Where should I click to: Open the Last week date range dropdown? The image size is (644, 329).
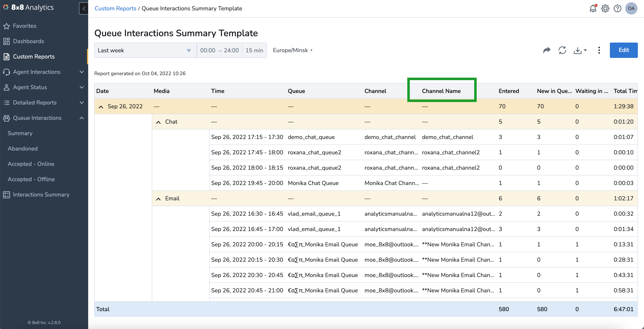tap(145, 50)
